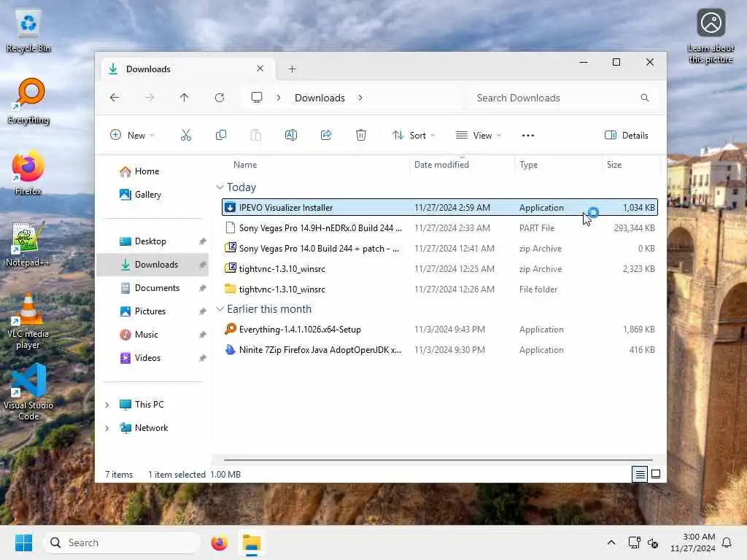Screen dimensions: 747x560
Task: Open the Sort dropdown menu
Action: (414, 135)
